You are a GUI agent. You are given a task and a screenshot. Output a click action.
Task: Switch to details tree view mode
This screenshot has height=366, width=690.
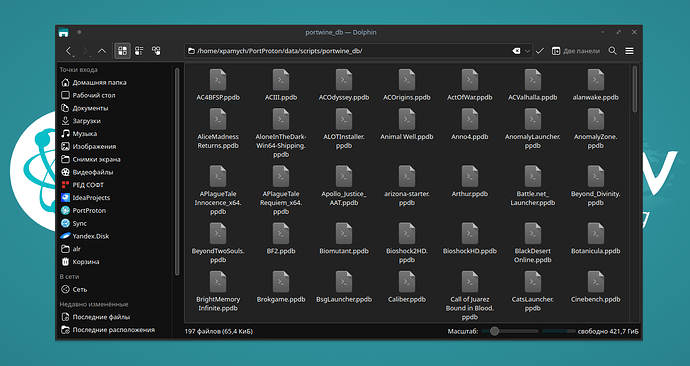tap(156, 51)
